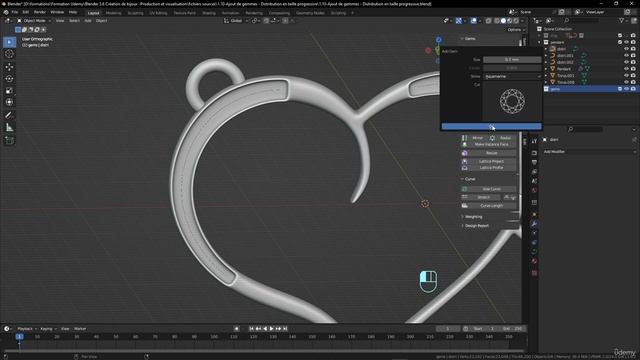This screenshot has width=640, height=360.
Task: Switch to the Modeling workspace tab
Action: click(113, 13)
